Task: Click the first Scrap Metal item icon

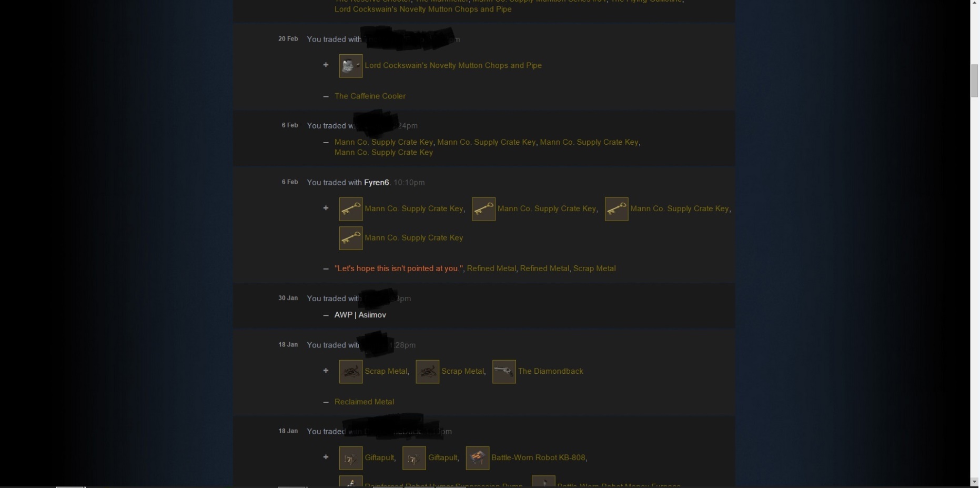Action: point(351,372)
